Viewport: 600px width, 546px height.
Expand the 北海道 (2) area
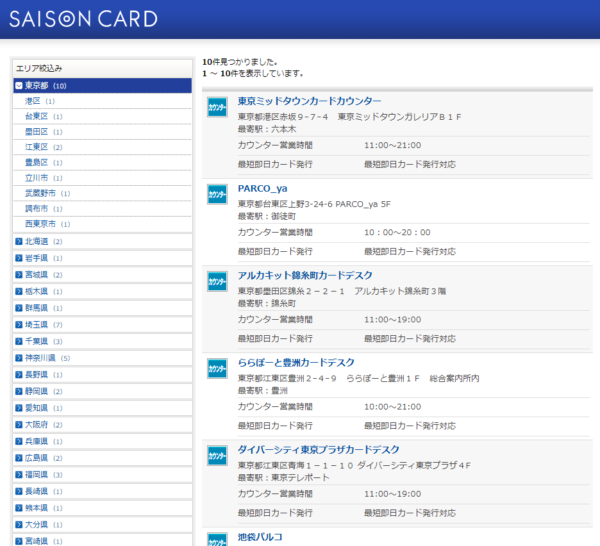point(103,241)
